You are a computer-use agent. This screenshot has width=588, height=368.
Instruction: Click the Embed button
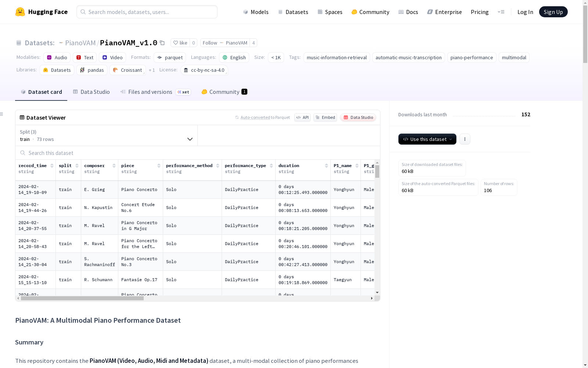[x=325, y=117]
